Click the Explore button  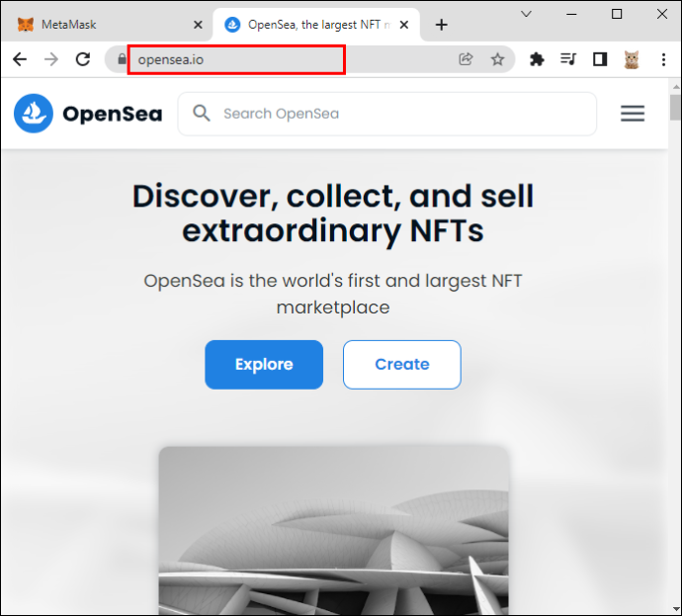(264, 365)
